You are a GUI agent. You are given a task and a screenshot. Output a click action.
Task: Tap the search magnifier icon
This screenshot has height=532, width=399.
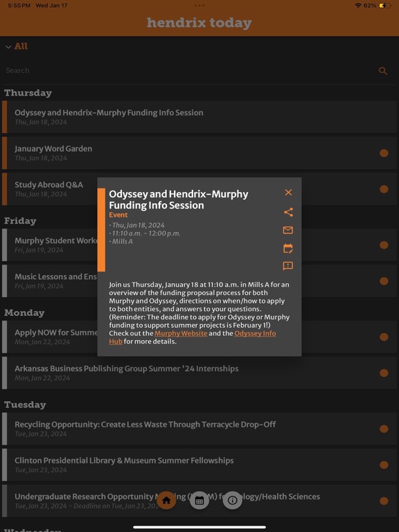coord(382,71)
